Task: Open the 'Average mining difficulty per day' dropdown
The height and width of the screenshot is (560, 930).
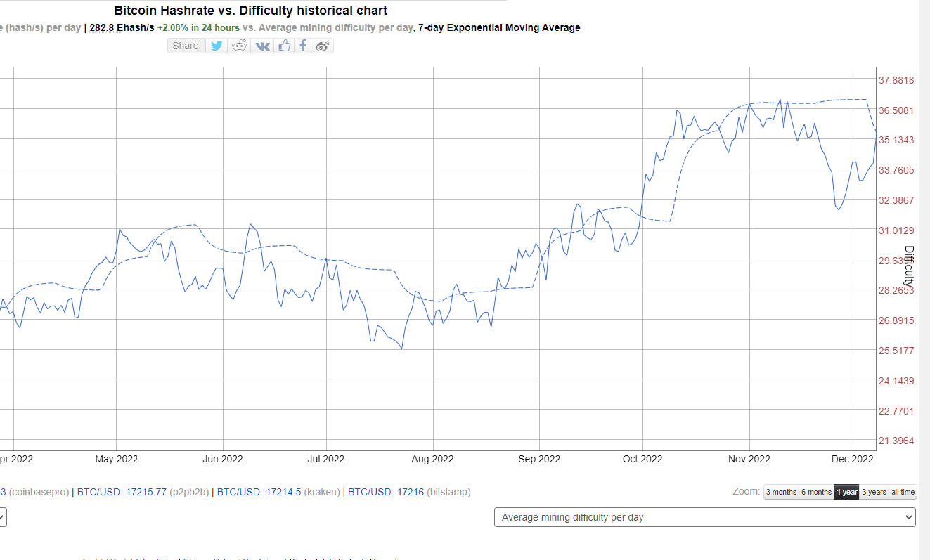Action: tap(705, 517)
